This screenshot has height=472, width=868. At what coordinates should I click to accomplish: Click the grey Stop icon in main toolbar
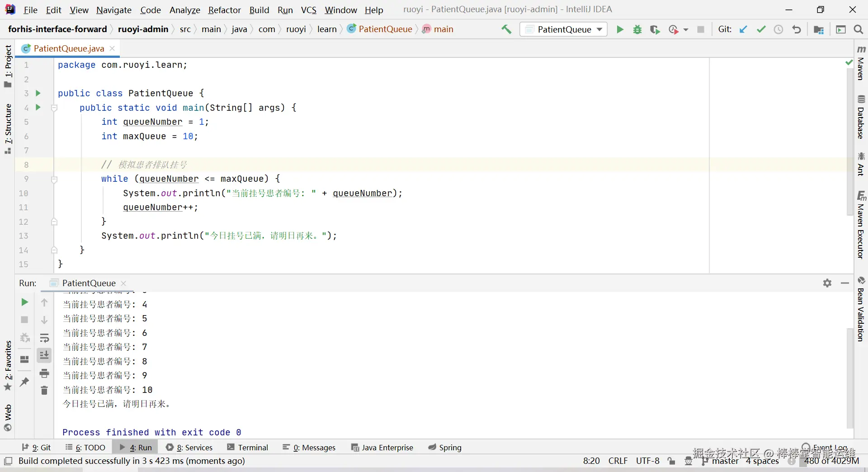click(701, 29)
